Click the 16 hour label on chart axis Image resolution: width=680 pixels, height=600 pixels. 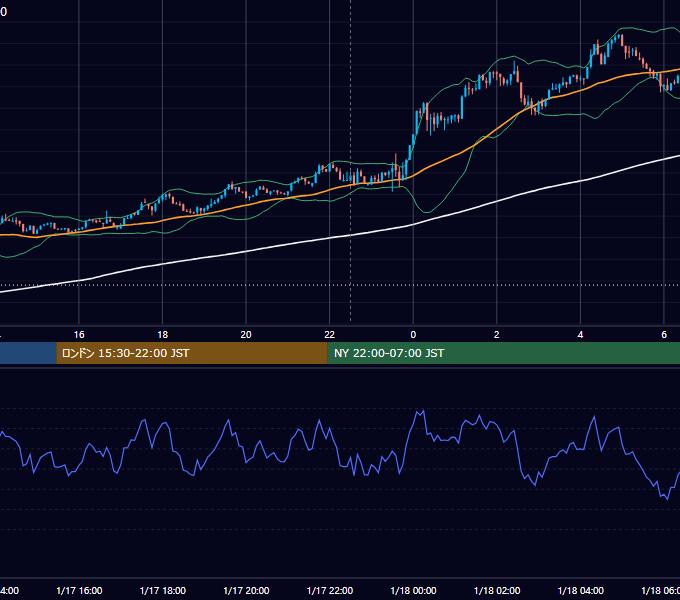pyautogui.click(x=79, y=335)
